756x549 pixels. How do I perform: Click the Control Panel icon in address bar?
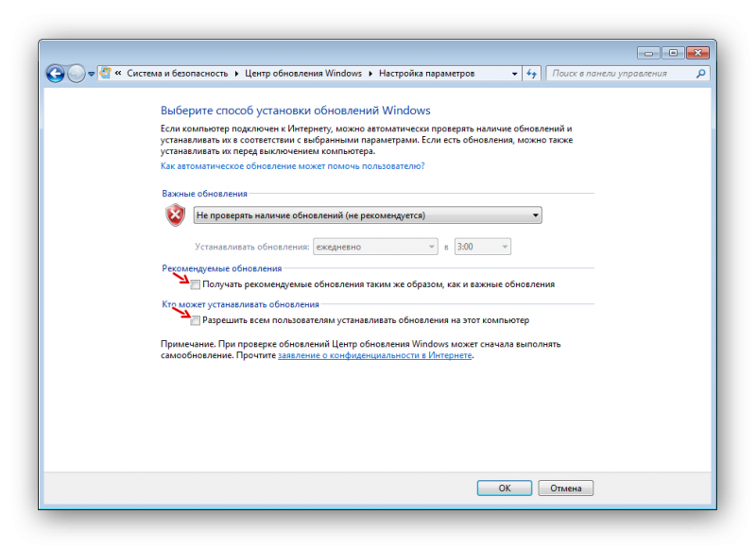point(105,74)
